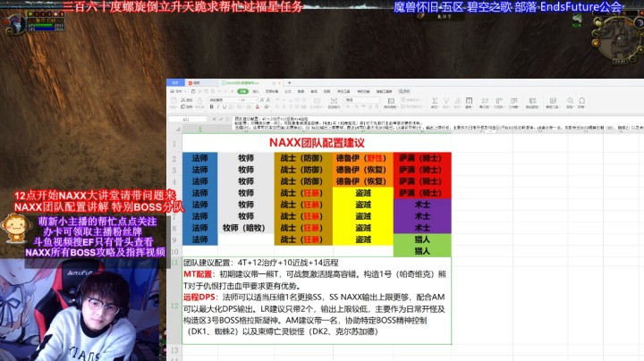Click the Paste icon in the ribbon

(x=174, y=101)
